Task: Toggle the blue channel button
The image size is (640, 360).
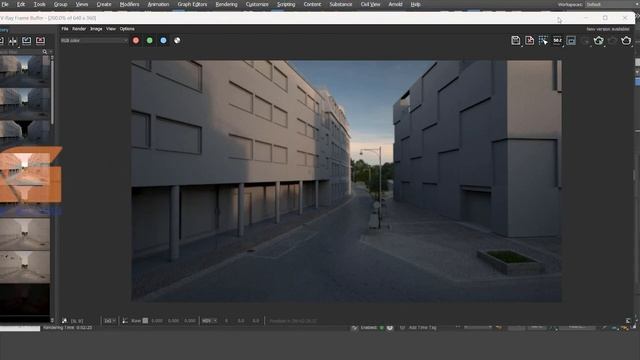Action: (x=163, y=40)
